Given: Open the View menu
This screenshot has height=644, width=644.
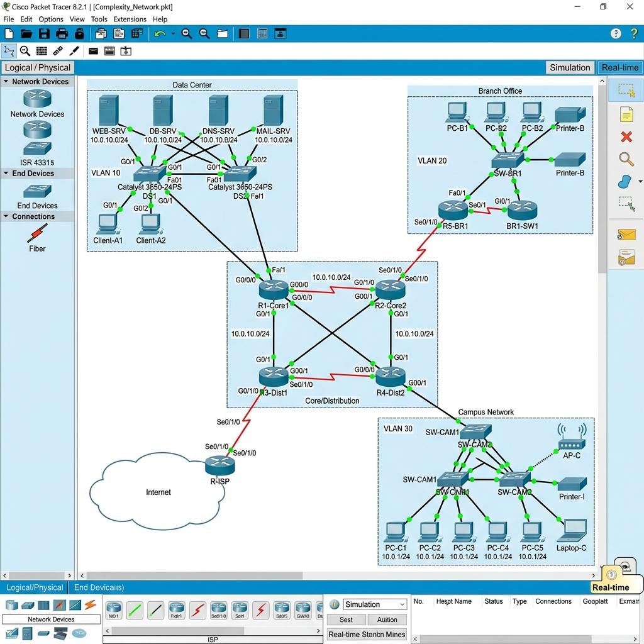Looking at the screenshot, I should click(x=77, y=19).
